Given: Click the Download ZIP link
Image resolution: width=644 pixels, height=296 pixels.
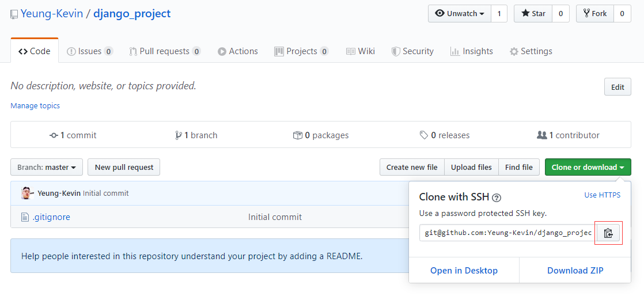Looking at the screenshot, I should click(575, 271).
